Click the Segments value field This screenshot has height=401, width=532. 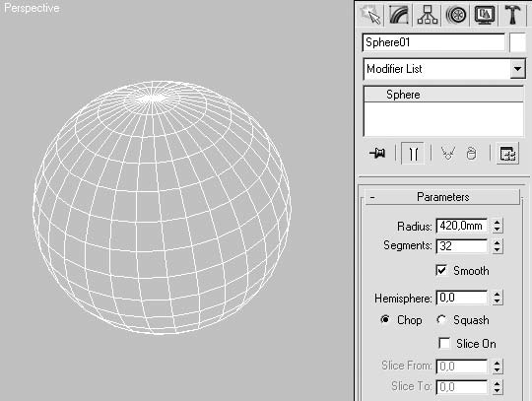[x=462, y=246]
